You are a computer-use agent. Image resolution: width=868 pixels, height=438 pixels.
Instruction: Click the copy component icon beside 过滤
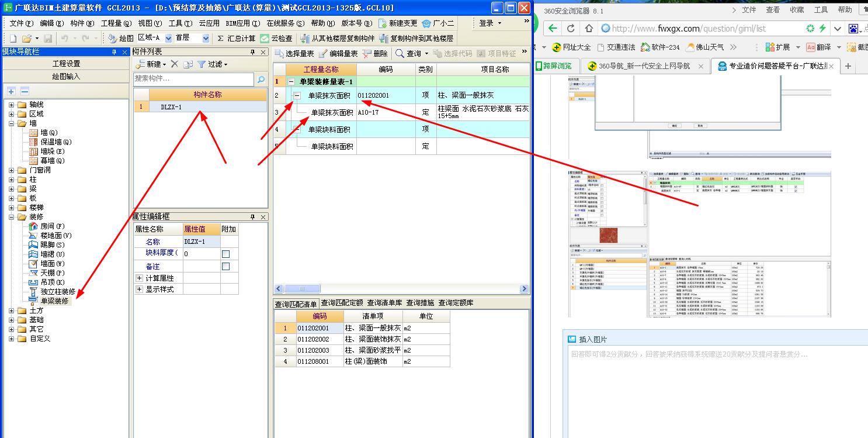click(x=188, y=64)
